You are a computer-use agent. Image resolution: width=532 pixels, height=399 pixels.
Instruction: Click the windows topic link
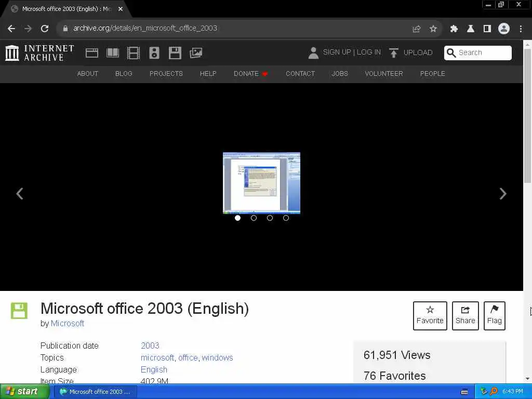pos(218,357)
